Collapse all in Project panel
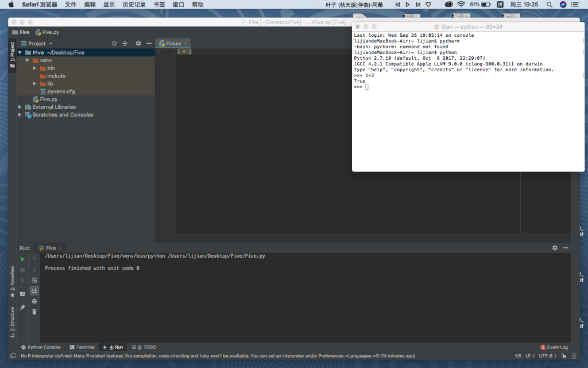Image resolution: width=588 pixels, height=368 pixels. (125, 44)
